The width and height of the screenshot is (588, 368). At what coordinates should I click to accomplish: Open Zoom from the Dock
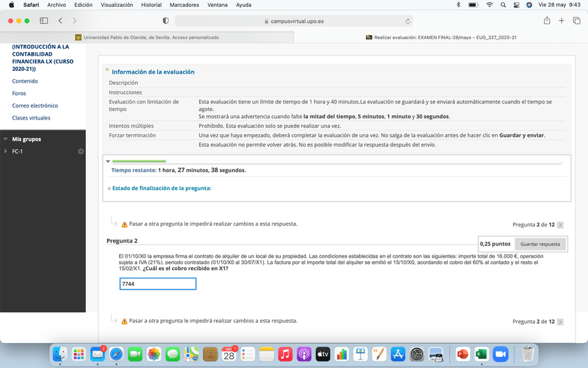[x=500, y=354]
